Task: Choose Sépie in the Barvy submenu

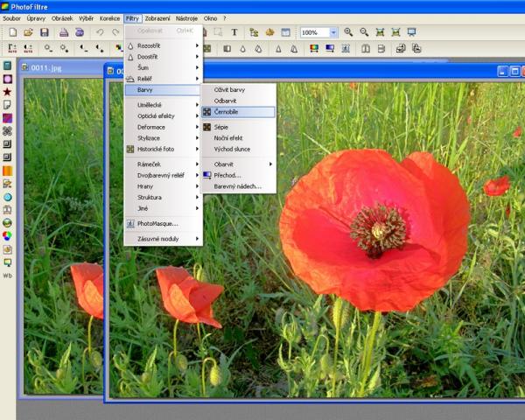Action: [x=239, y=127]
